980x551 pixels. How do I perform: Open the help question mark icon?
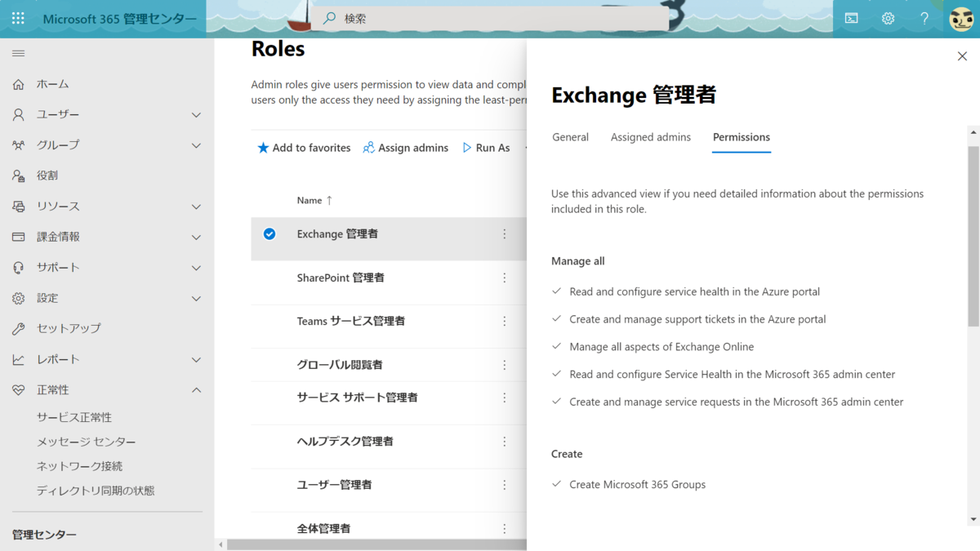pyautogui.click(x=924, y=18)
